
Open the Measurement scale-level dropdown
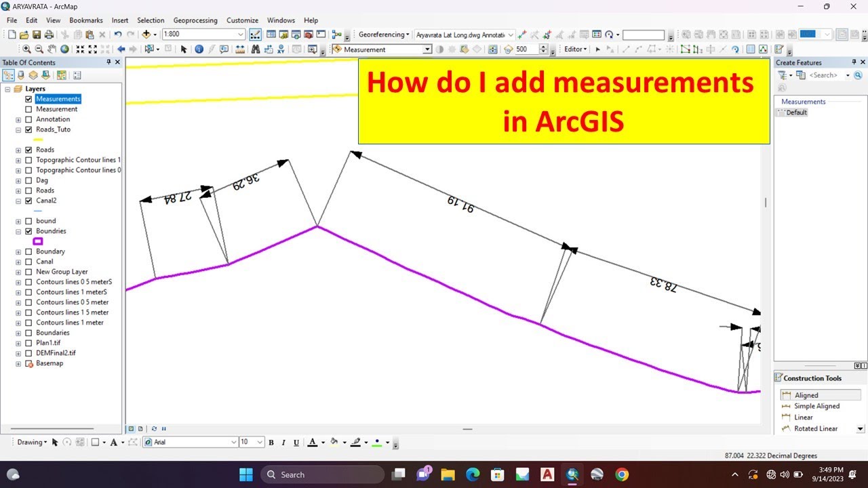point(427,49)
